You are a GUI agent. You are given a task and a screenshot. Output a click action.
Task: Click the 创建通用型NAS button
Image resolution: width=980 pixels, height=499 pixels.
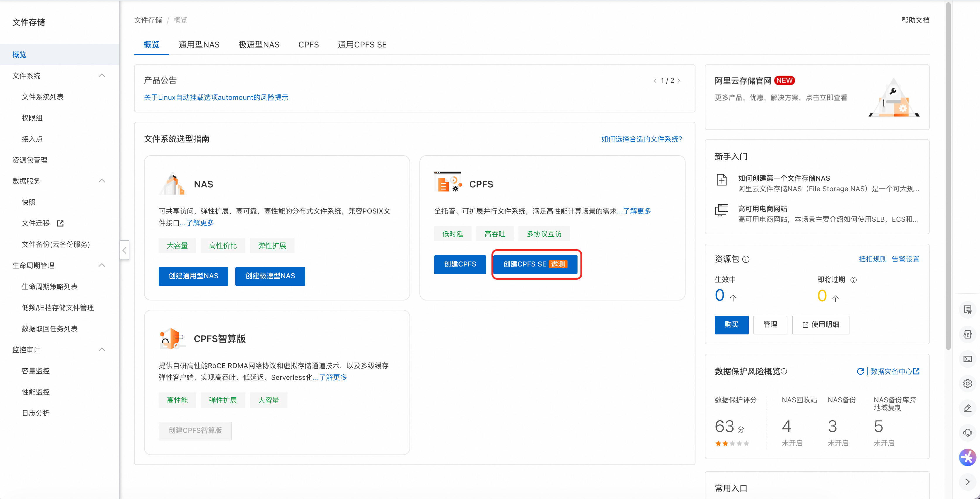193,276
